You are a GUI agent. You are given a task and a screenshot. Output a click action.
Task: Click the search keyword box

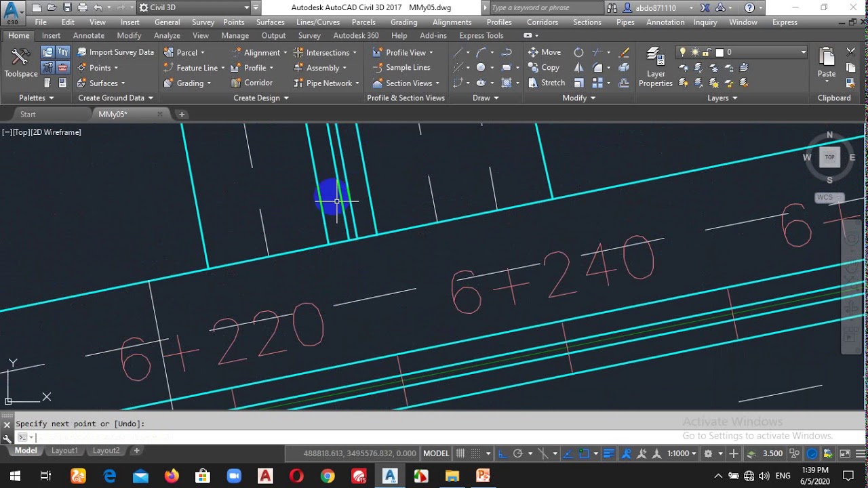546,7
